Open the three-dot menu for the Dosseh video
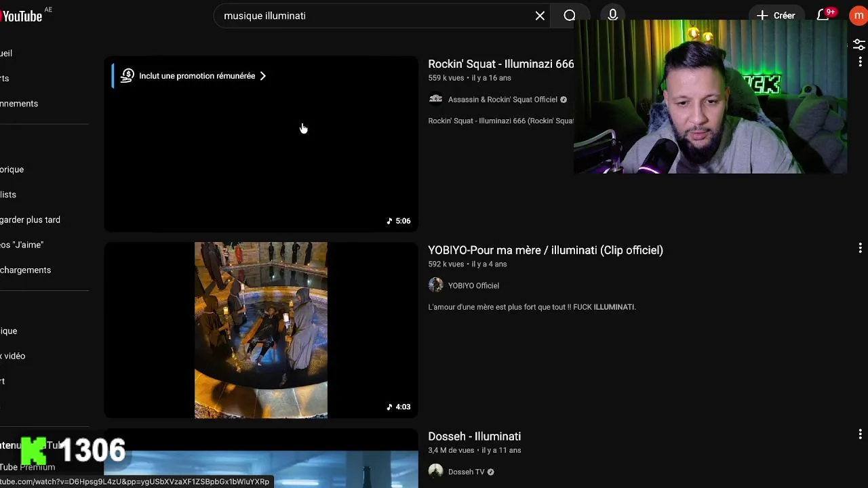The width and height of the screenshot is (868, 488). (x=860, y=434)
